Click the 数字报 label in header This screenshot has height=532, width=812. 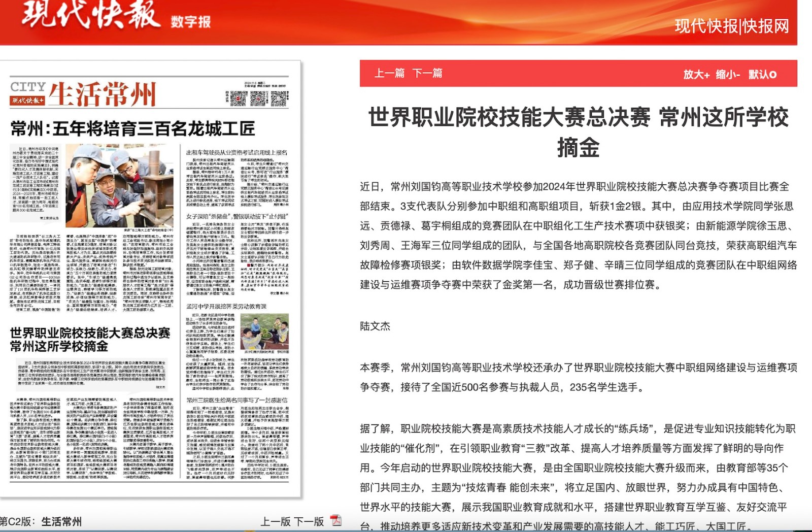point(191,22)
